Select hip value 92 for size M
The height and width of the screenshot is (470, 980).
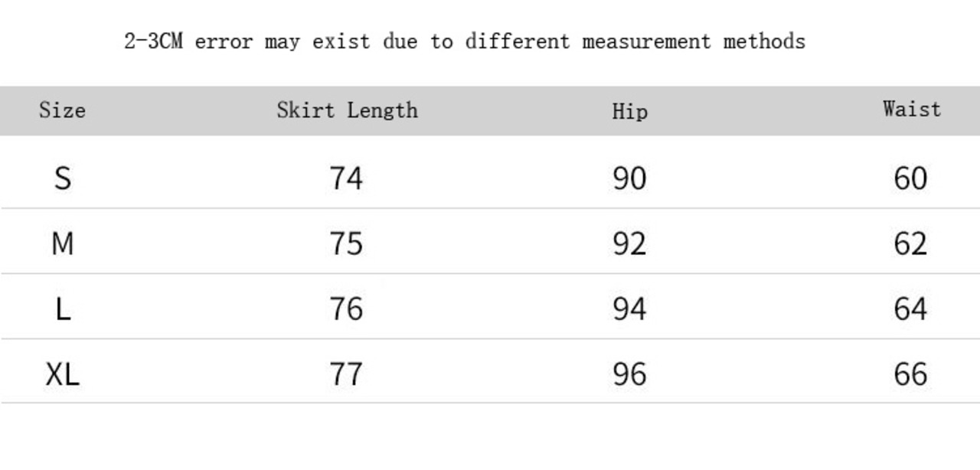(629, 244)
